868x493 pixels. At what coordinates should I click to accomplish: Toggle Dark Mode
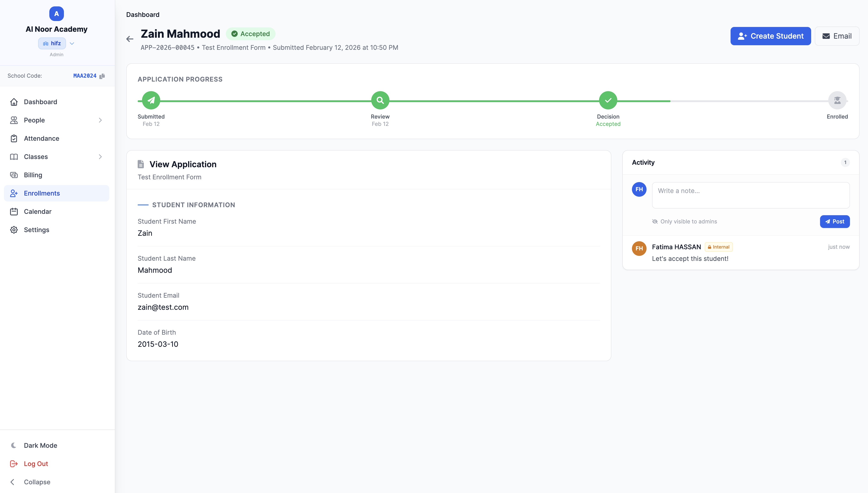coord(14,445)
